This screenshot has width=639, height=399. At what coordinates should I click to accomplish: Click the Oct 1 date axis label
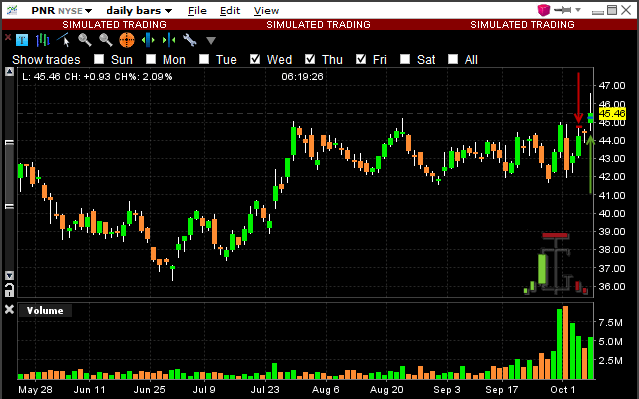[x=563, y=390]
